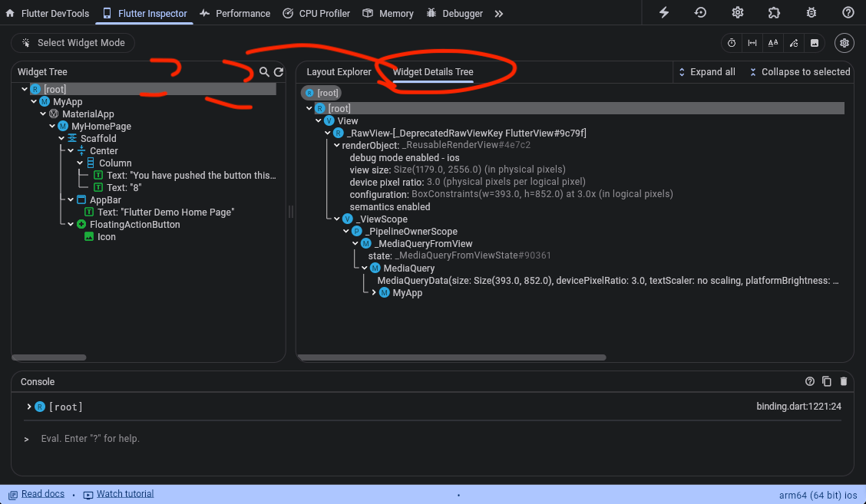Toggle show baselines icon
Image resolution: width=866 pixels, height=504 pixels.
pos(772,43)
